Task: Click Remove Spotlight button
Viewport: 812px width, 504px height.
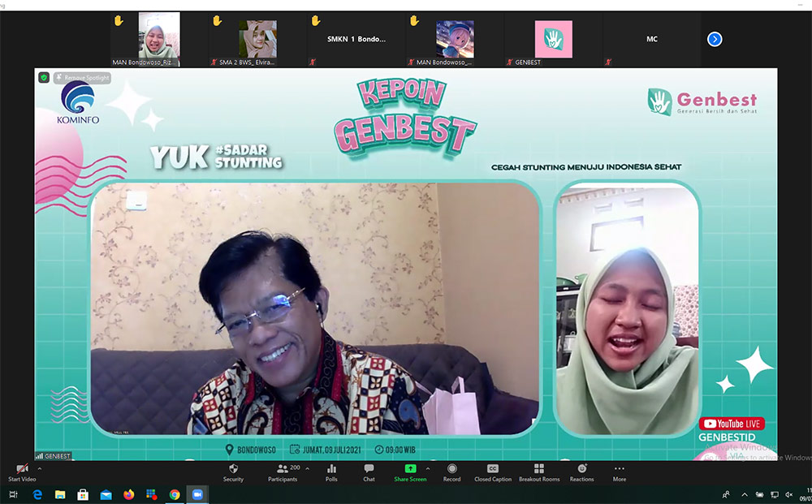Action: tap(82, 78)
